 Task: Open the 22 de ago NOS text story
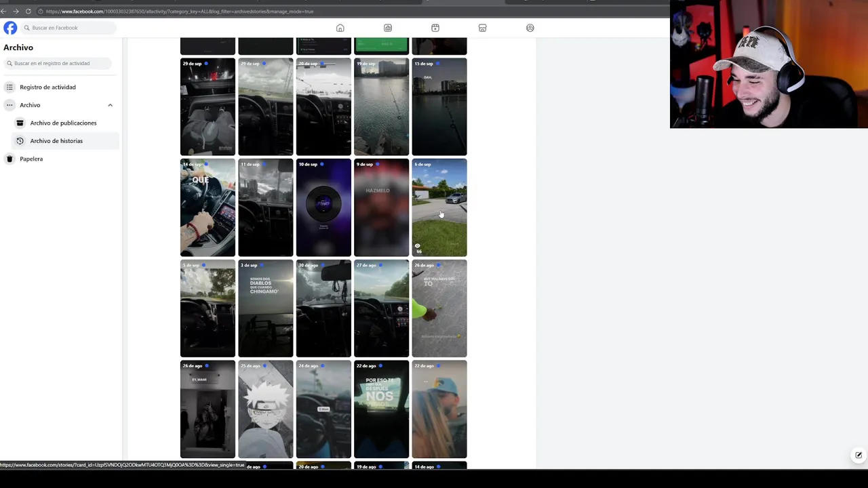[x=382, y=409]
